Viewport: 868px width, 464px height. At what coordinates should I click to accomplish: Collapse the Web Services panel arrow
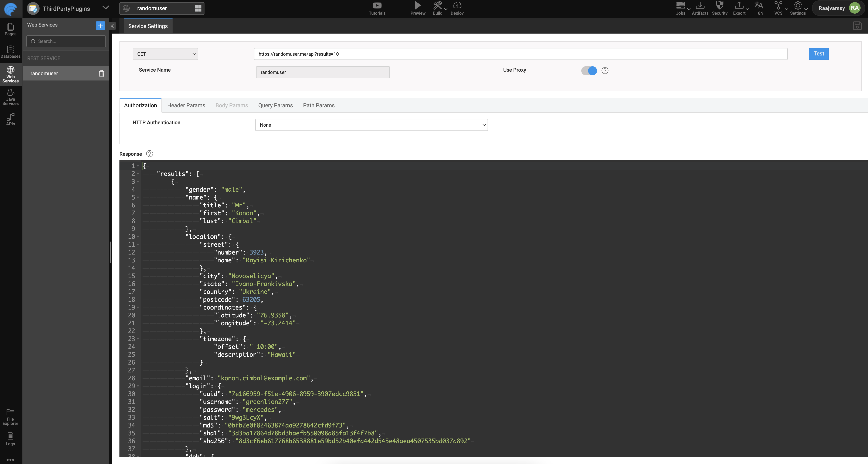tap(112, 25)
